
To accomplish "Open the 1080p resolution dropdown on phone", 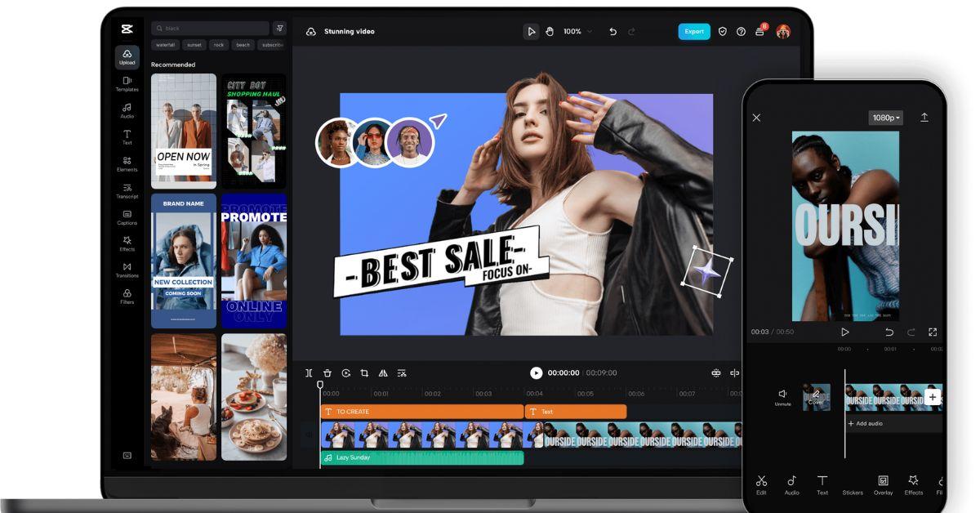I will point(886,118).
